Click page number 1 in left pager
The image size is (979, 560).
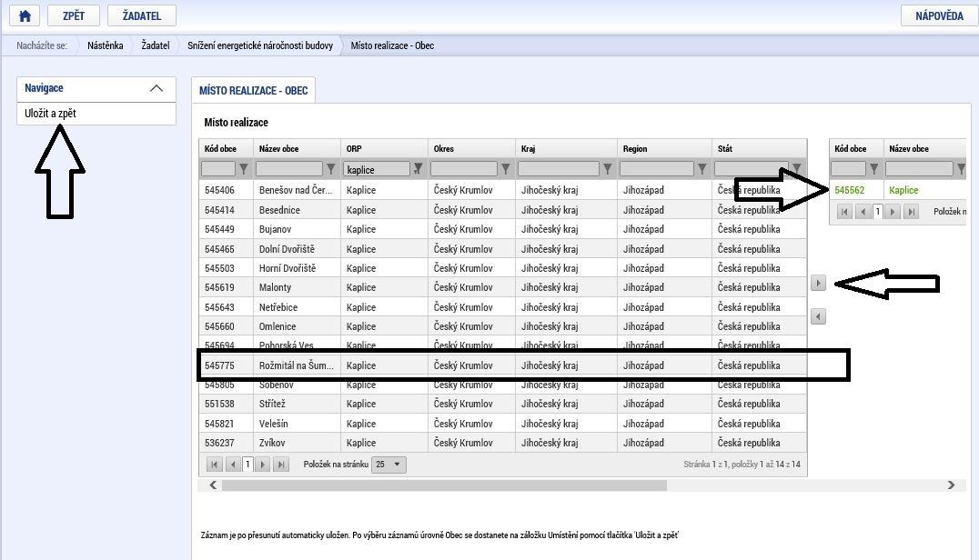(x=247, y=465)
